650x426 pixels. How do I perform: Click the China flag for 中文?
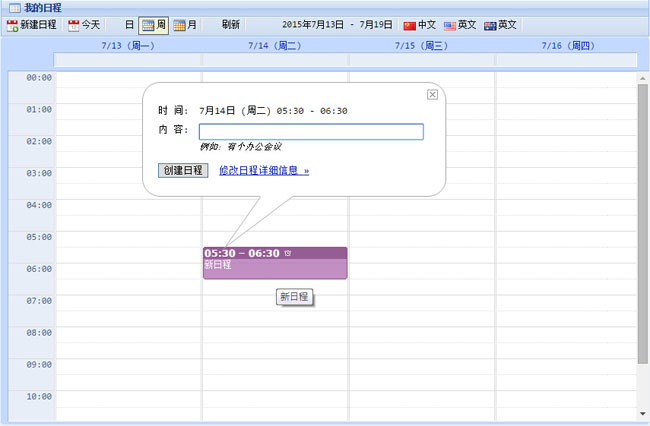409,25
